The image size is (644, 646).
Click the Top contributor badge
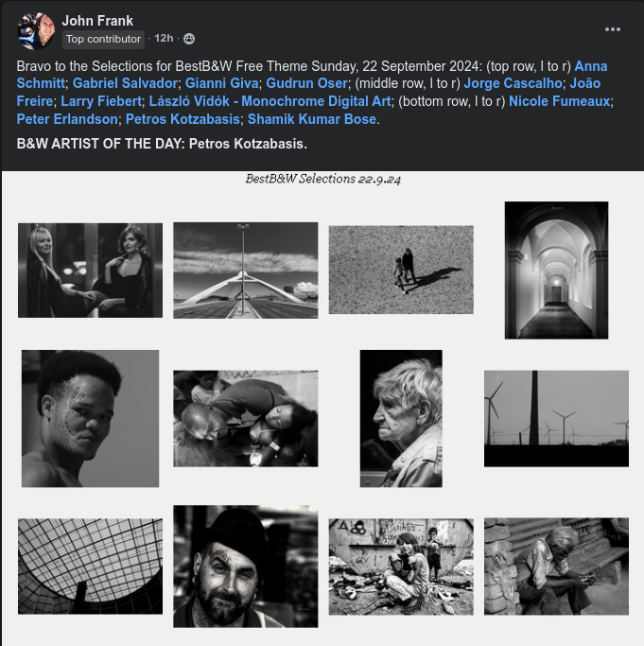tap(103, 39)
